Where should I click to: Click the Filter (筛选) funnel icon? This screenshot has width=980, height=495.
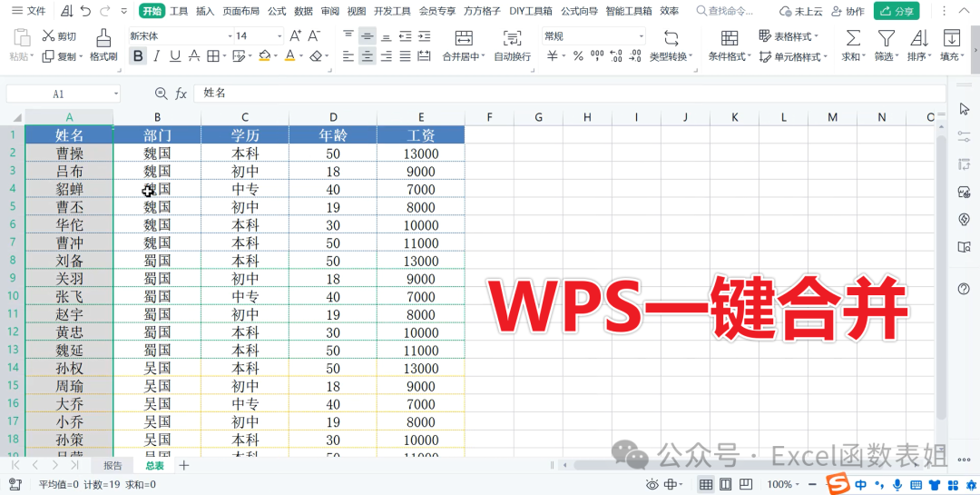pos(885,37)
